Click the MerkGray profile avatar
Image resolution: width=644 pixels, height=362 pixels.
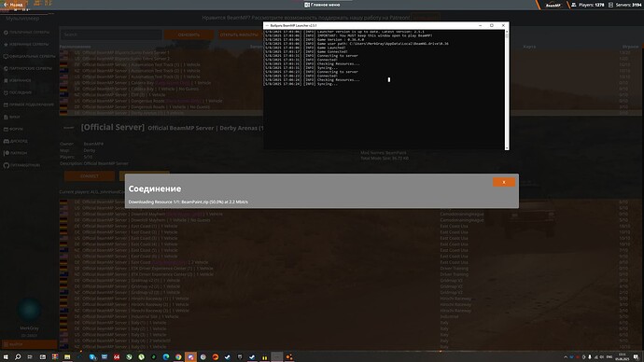pos(29,310)
